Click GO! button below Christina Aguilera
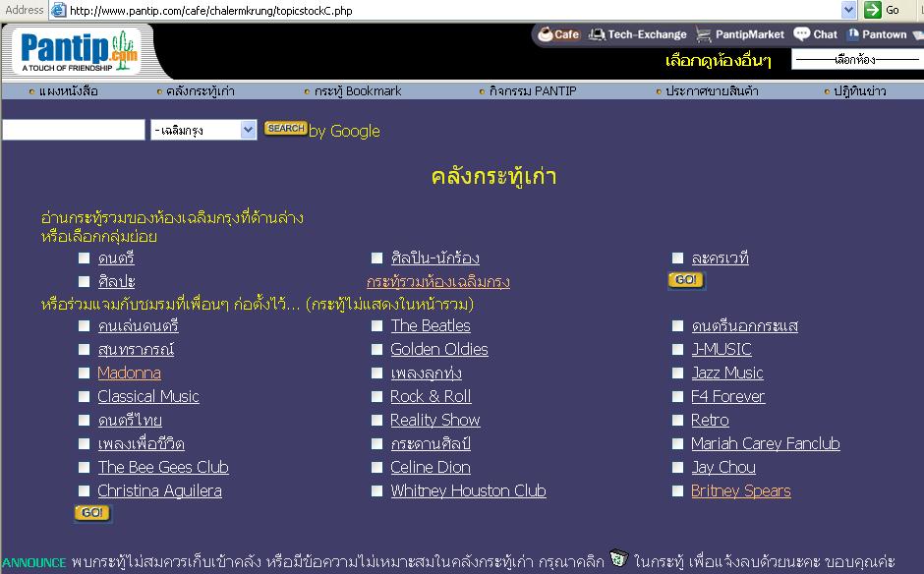Image resolution: width=924 pixels, height=574 pixels. tap(92, 513)
